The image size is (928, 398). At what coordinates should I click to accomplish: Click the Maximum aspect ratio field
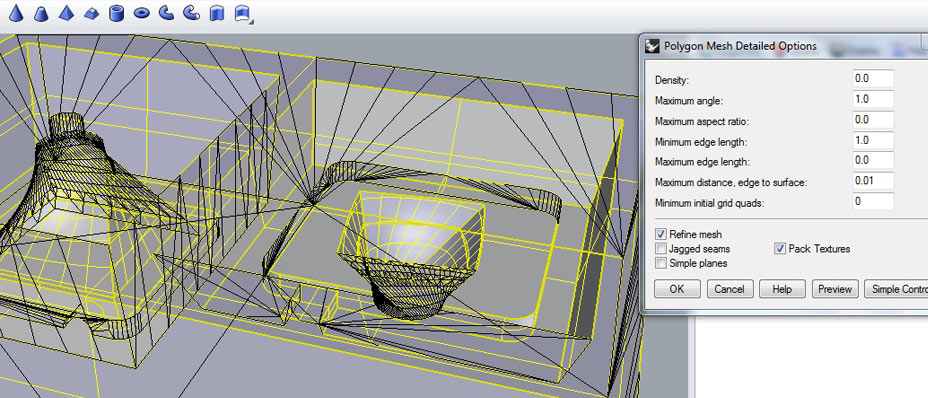point(873,120)
